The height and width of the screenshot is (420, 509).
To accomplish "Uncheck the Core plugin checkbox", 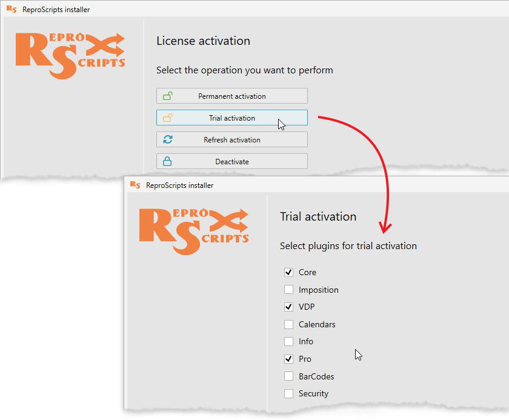I will (288, 272).
